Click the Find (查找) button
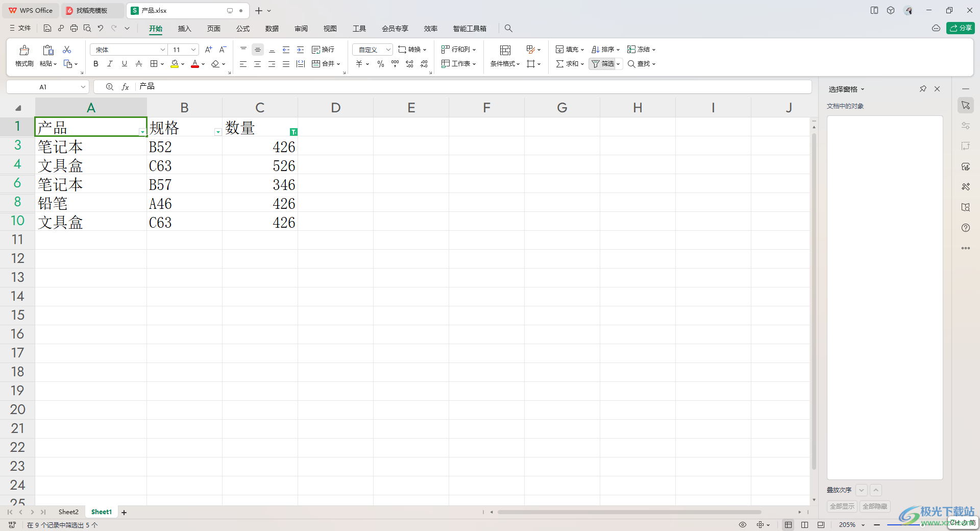 639,64
